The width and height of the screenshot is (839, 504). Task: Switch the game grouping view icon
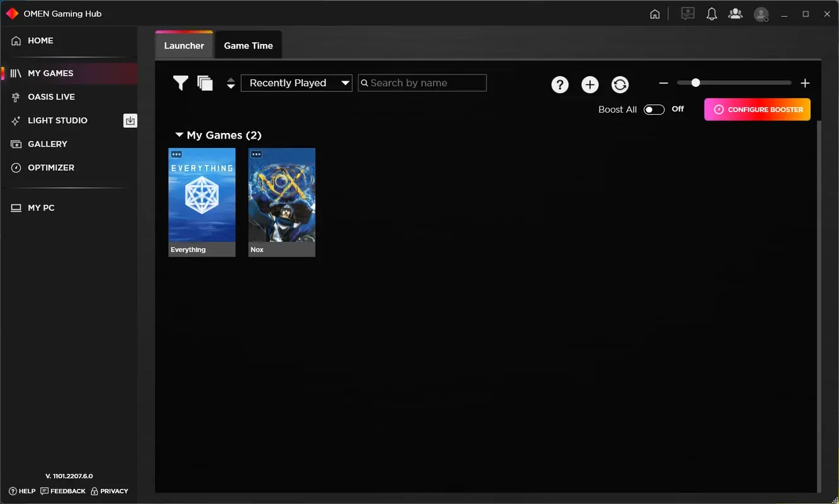204,83
